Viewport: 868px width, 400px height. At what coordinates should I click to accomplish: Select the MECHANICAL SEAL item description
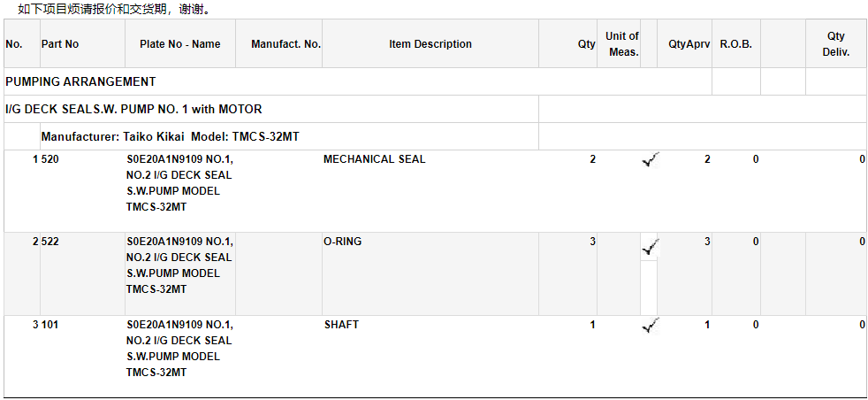click(374, 159)
